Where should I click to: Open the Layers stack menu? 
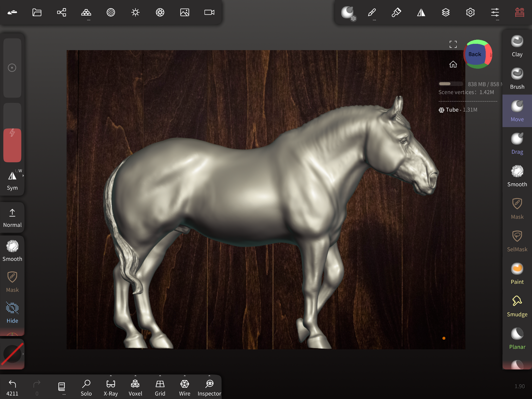[x=446, y=12]
